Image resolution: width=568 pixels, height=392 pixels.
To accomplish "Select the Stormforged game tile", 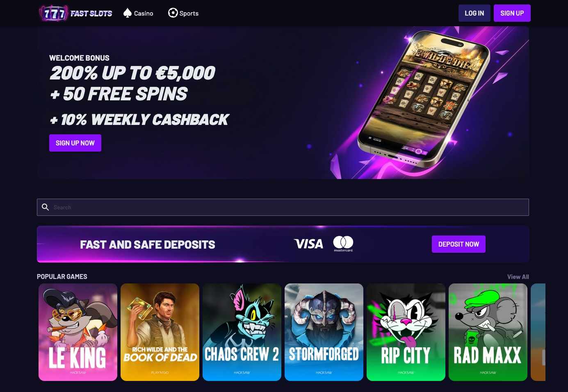I will (324, 332).
